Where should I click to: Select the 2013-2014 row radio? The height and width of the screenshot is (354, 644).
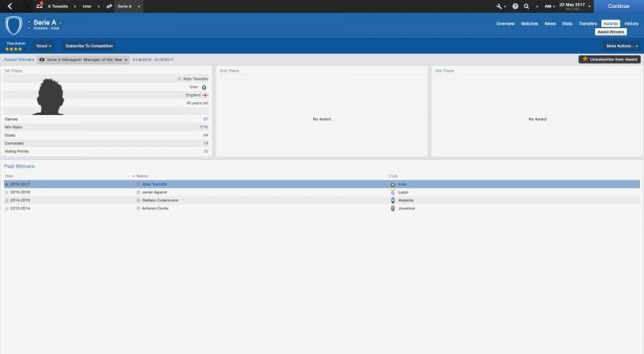tap(6, 208)
